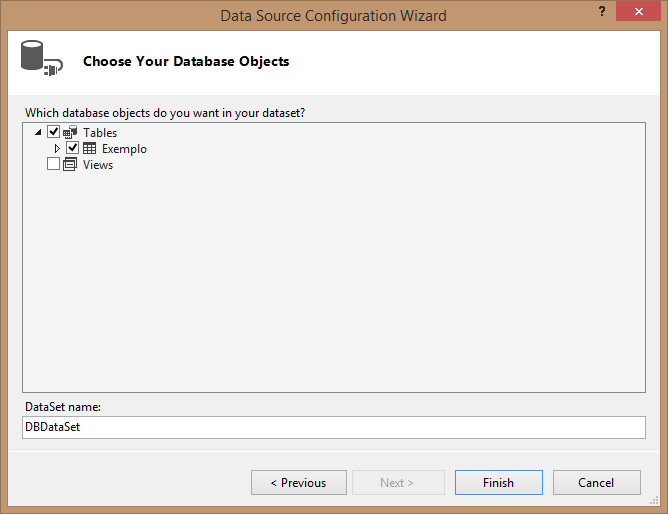Viewport: 668px width, 514px height.
Task: Click the help question mark icon
Action: (602, 11)
